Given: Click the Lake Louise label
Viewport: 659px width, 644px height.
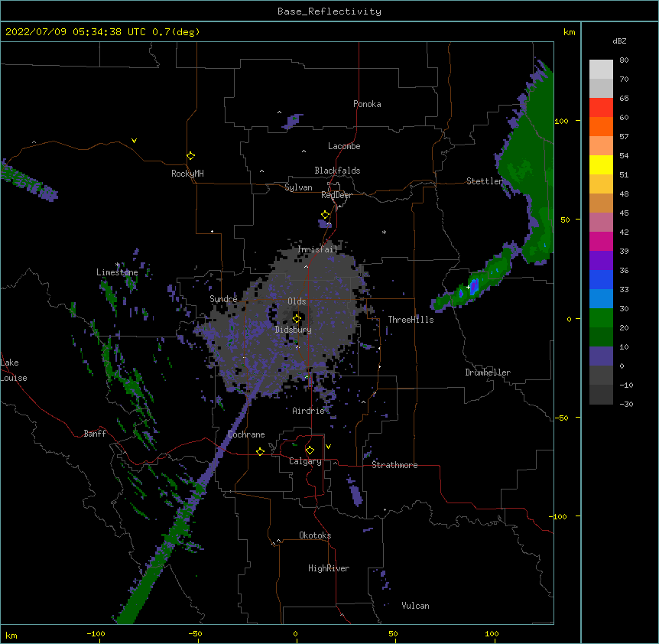Looking at the screenshot, I should tap(14, 370).
